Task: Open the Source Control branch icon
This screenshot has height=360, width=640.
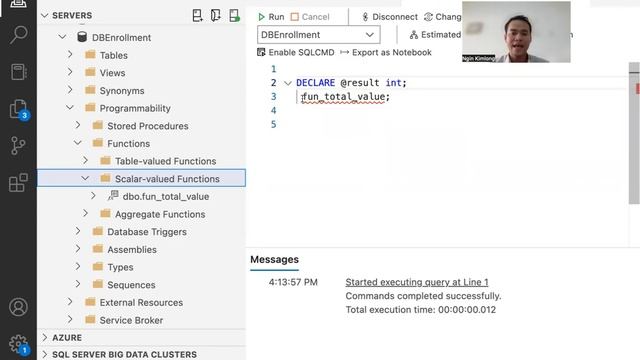Action: [18, 146]
